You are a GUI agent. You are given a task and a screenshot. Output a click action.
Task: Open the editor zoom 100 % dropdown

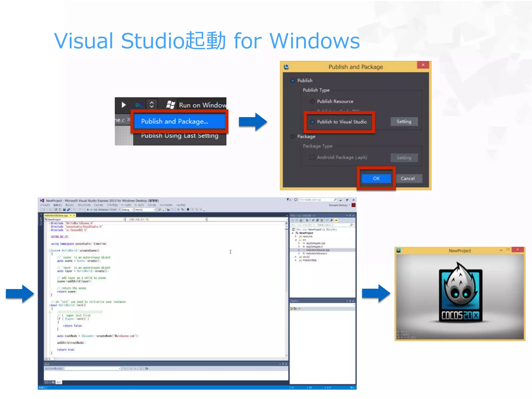[50, 359]
